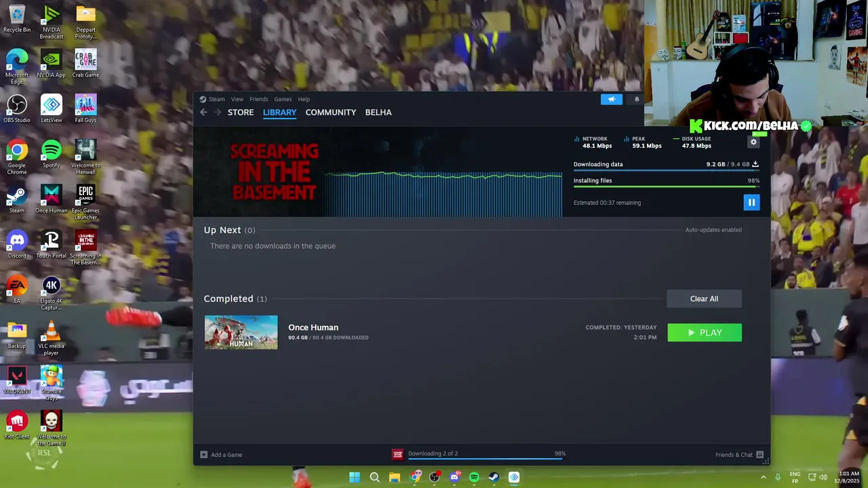Open the BELHA profile tab
Image resolution: width=868 pixels, height=488 pixels.
tap(378, 113)
